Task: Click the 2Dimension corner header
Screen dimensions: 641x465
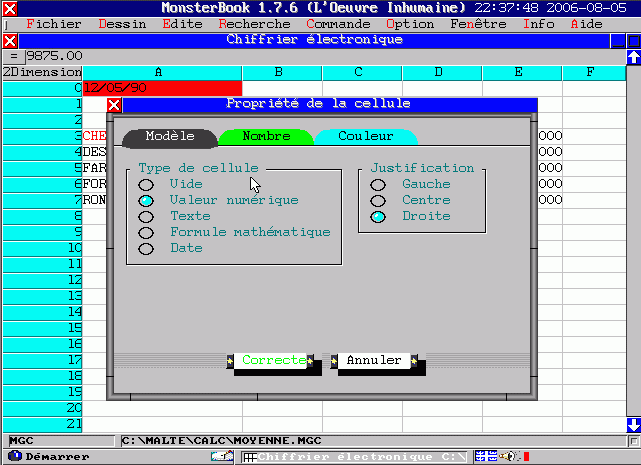Action: pos(42,72)
